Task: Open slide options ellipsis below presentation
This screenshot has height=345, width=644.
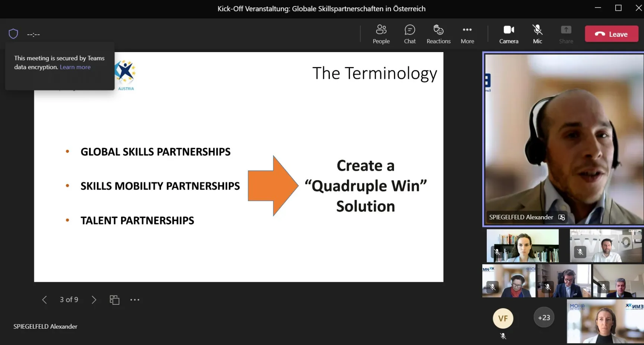Action: (135, 300)
